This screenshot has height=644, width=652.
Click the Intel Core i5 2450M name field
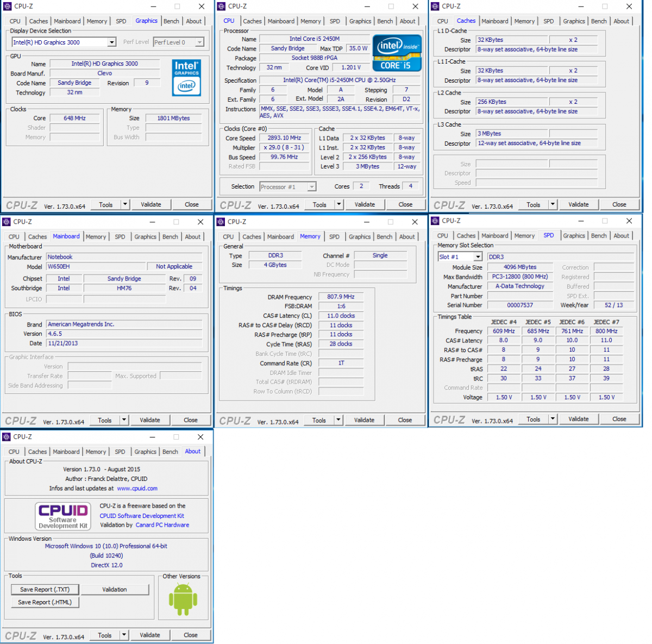coord(314,39)
